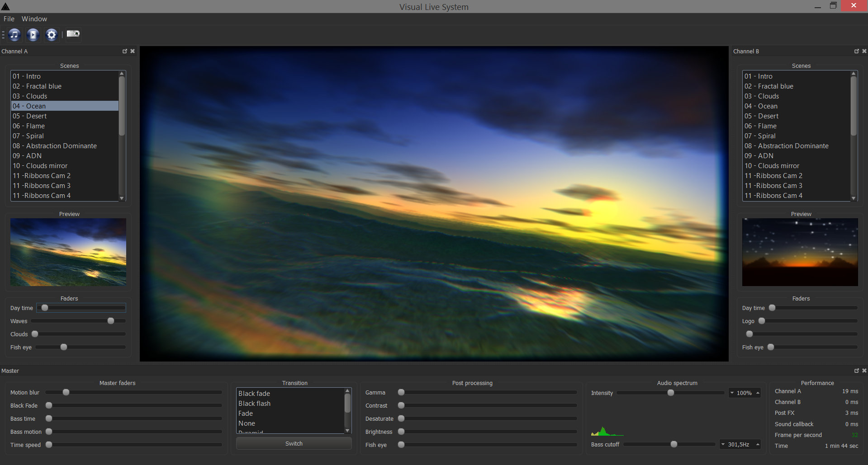
Task: Select the Black flash transition
Action: click(254, 403)
